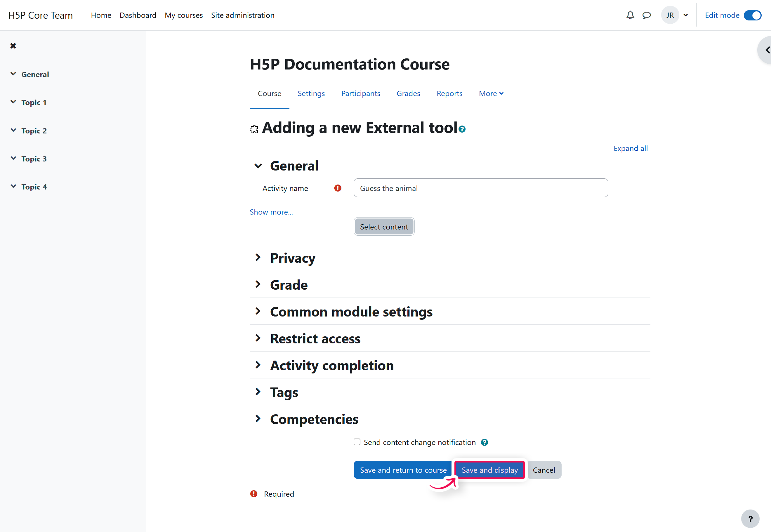
Task: Expand the Activity completion section
Action: [x=258, y=365]
